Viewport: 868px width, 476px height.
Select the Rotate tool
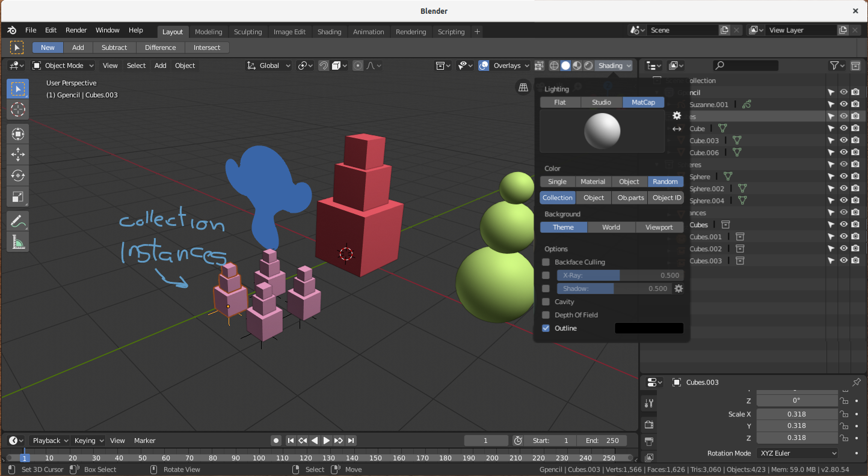(x=17, y=175)
